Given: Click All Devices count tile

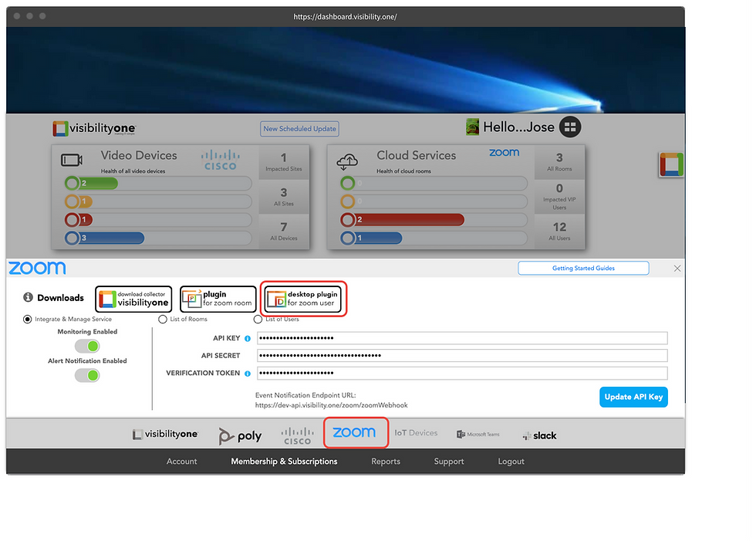Looking at the screenshot, I should coord(284,232).
